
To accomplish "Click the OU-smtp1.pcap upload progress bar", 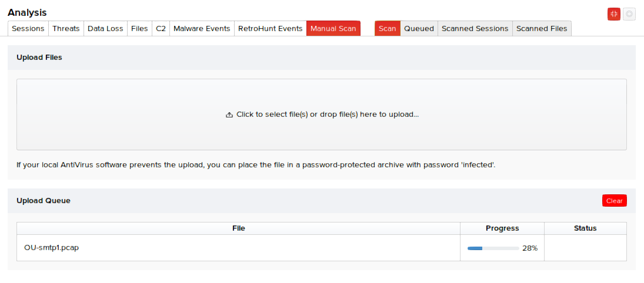I will point(493,248).
